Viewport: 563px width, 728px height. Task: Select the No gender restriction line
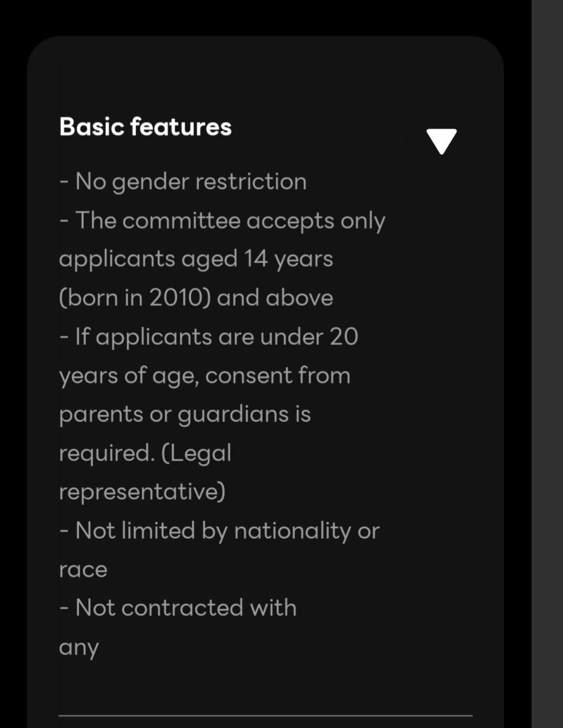183,182
